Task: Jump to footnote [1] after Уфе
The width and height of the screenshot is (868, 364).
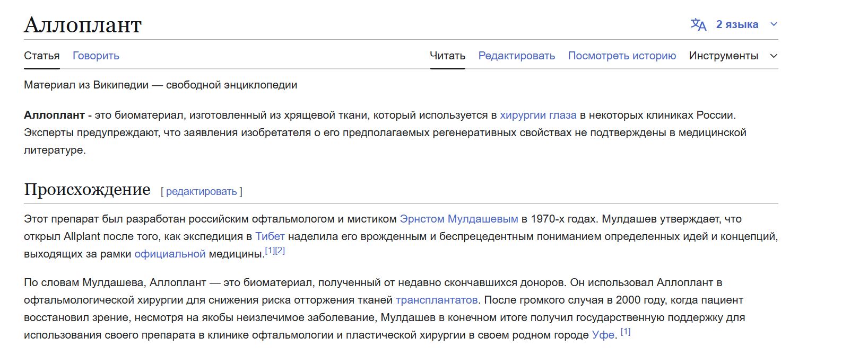Action: coord(626,332)
